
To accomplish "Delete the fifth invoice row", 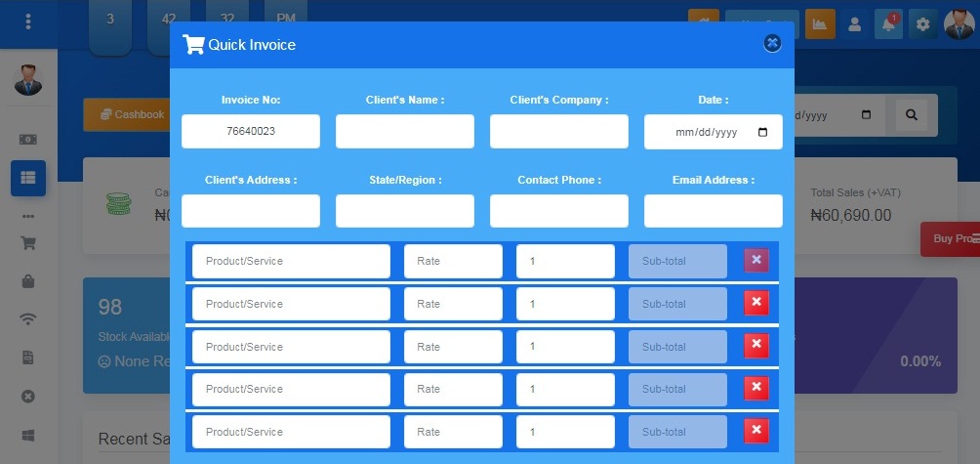I will point(756,430).
